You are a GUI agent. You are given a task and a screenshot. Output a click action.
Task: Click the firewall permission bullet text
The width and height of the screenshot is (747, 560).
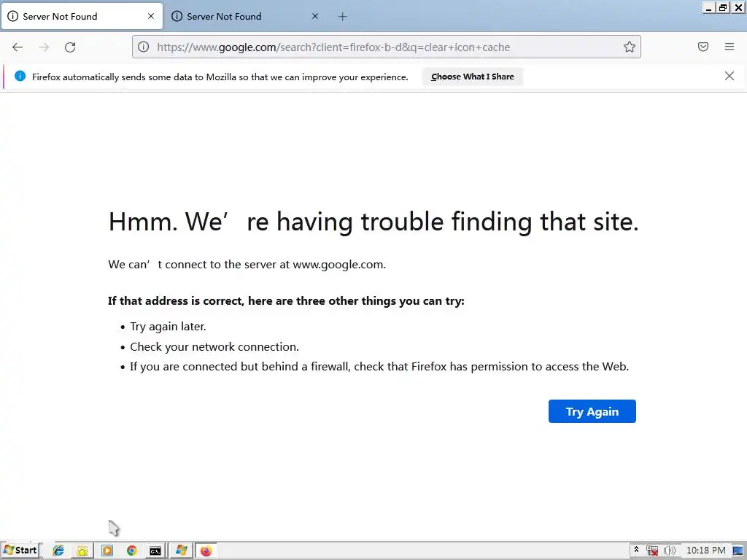coord(379,367)
